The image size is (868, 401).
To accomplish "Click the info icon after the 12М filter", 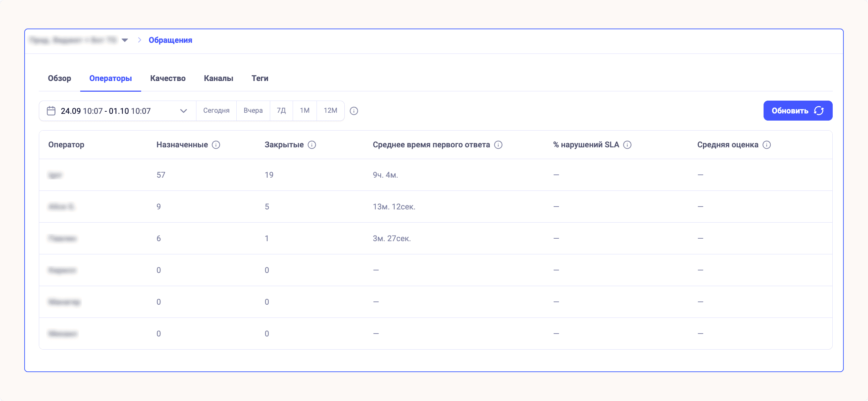I will point(354,111).
